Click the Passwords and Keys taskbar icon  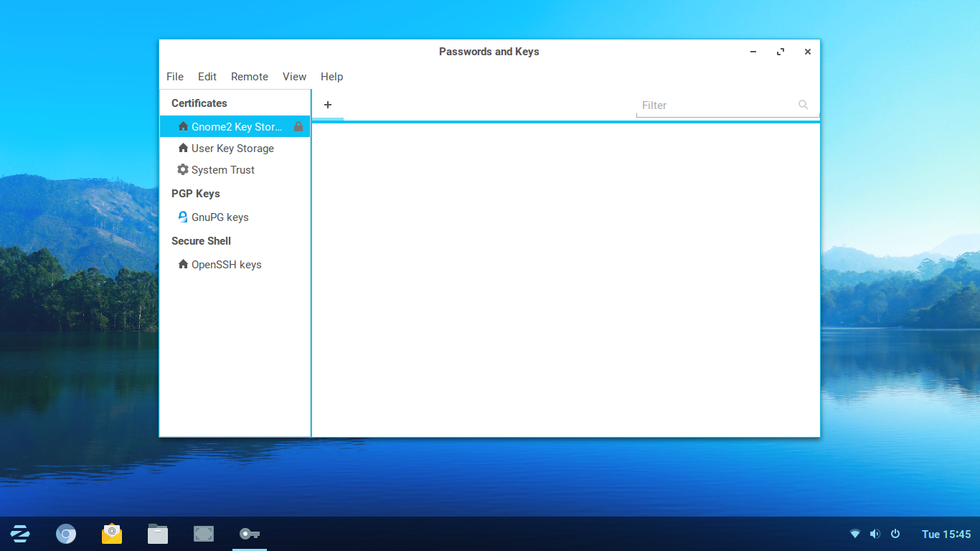point(250,534)
